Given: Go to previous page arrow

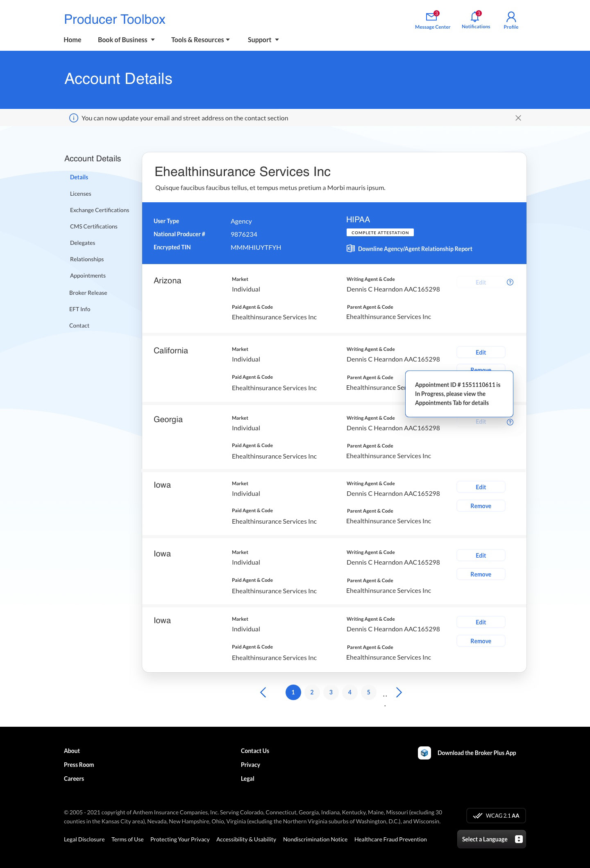Looking at the screenshot, I should pos(263,692).
